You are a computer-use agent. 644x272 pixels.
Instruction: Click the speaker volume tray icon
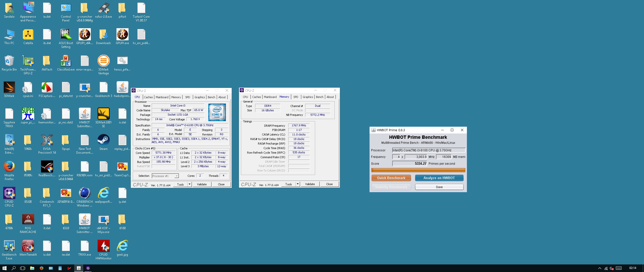click(x=612, y=268)
